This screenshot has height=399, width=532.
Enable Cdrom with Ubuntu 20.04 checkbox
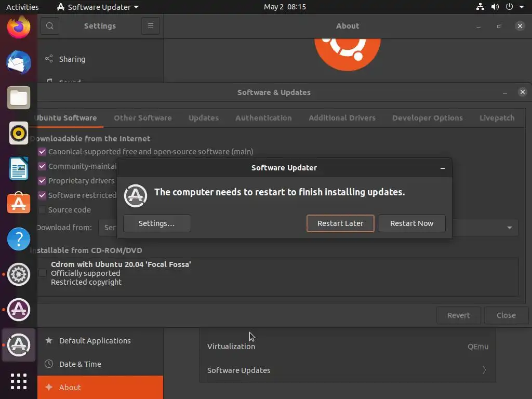coord(43,273)
